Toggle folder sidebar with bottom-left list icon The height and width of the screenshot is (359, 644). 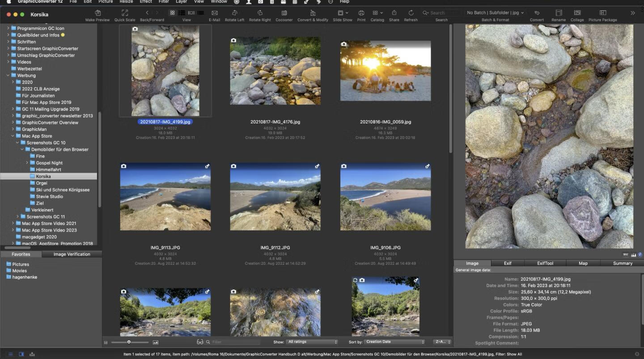click(11, 354)
